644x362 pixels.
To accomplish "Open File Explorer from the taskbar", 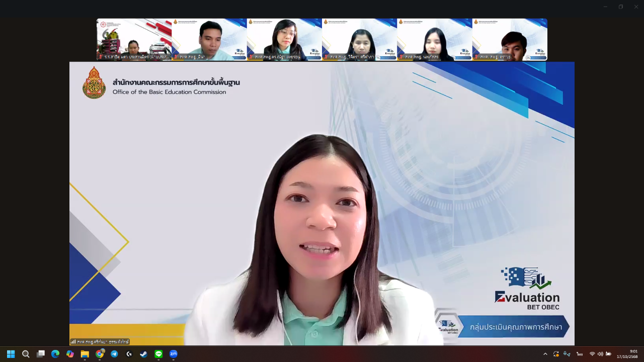I will point(85,354).
